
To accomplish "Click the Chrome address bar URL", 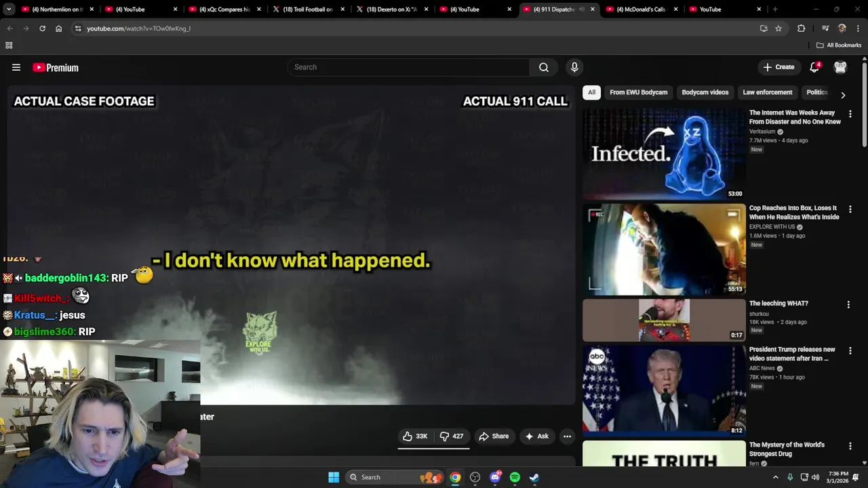I will pos(138,28).
